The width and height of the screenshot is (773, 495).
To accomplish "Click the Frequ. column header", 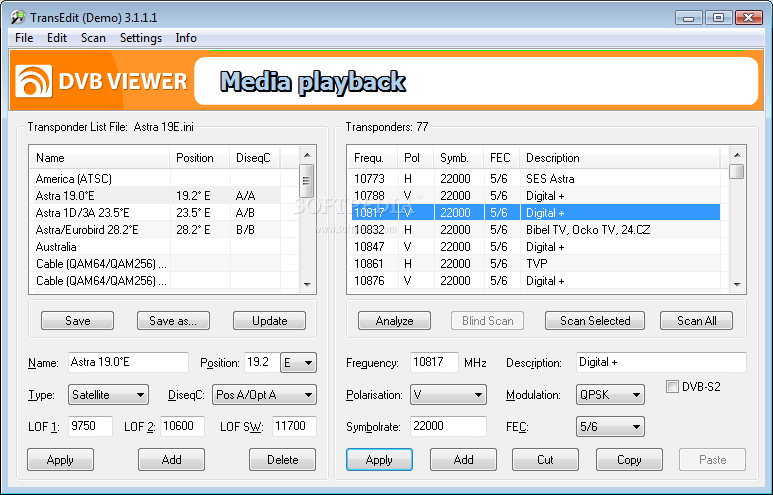I will 373,158.
